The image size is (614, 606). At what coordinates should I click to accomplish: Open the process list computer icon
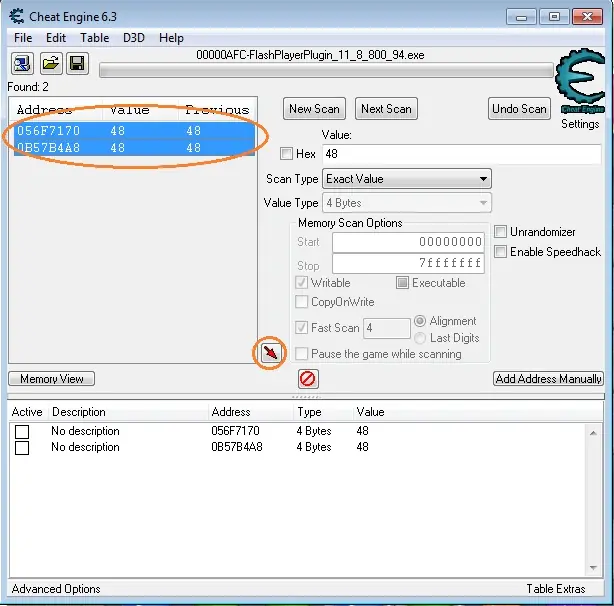[22, 63]
